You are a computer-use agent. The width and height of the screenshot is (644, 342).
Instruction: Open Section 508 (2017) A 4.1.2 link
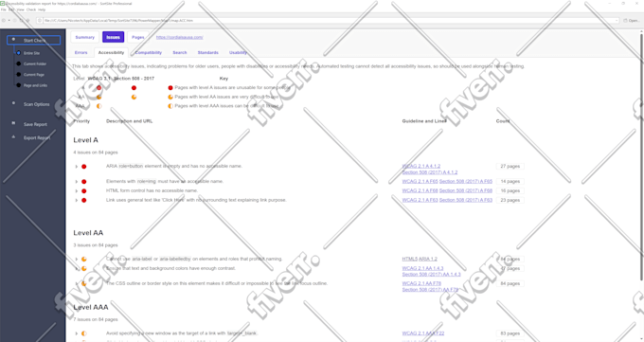[430, 172]
